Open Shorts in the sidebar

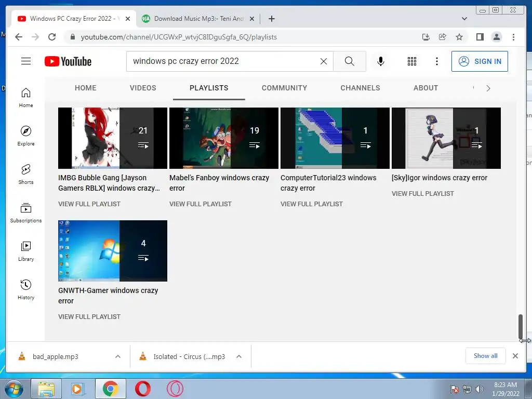[26, 175]
